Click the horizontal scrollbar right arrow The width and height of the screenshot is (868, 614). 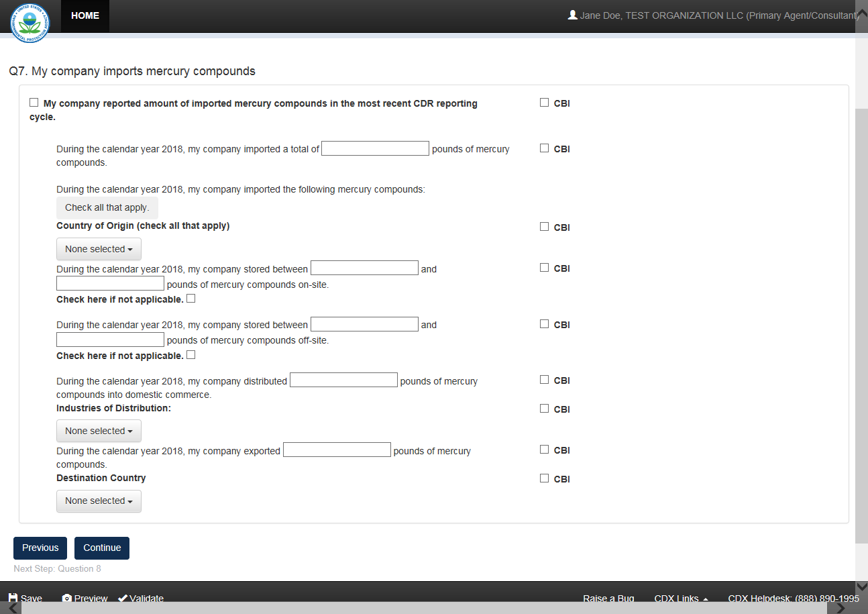click(840, 608)
